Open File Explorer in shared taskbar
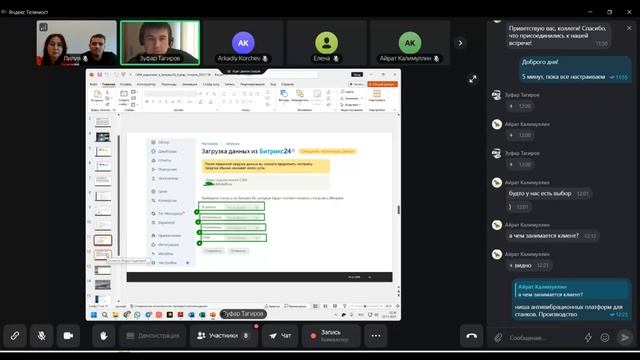This screenshot has width=640, height=360. (x=116, y=315)
